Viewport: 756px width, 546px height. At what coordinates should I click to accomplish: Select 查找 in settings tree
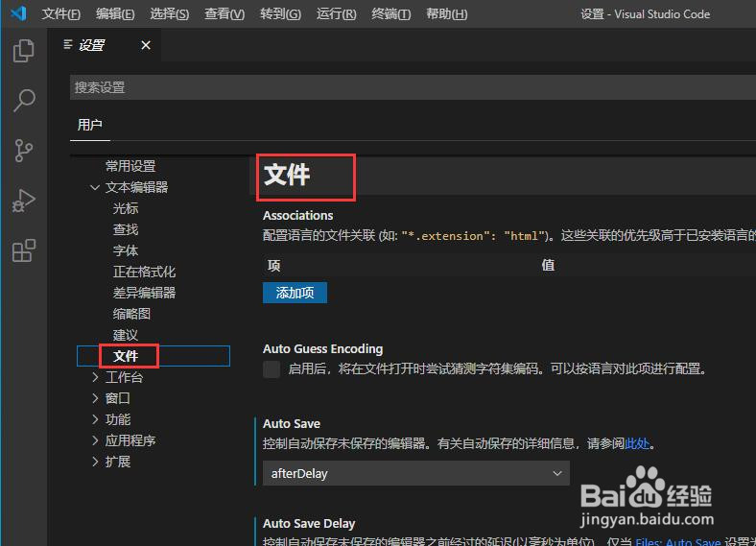[126, 229]
